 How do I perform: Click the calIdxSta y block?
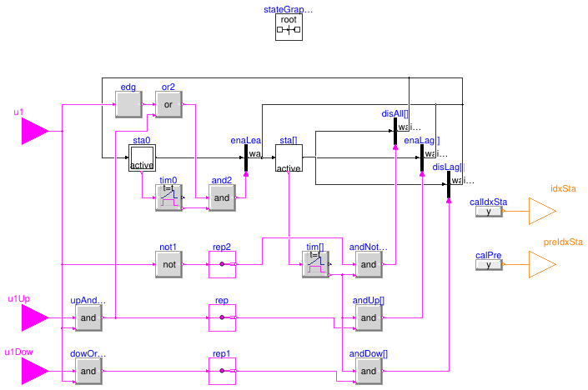pos(489,212)
